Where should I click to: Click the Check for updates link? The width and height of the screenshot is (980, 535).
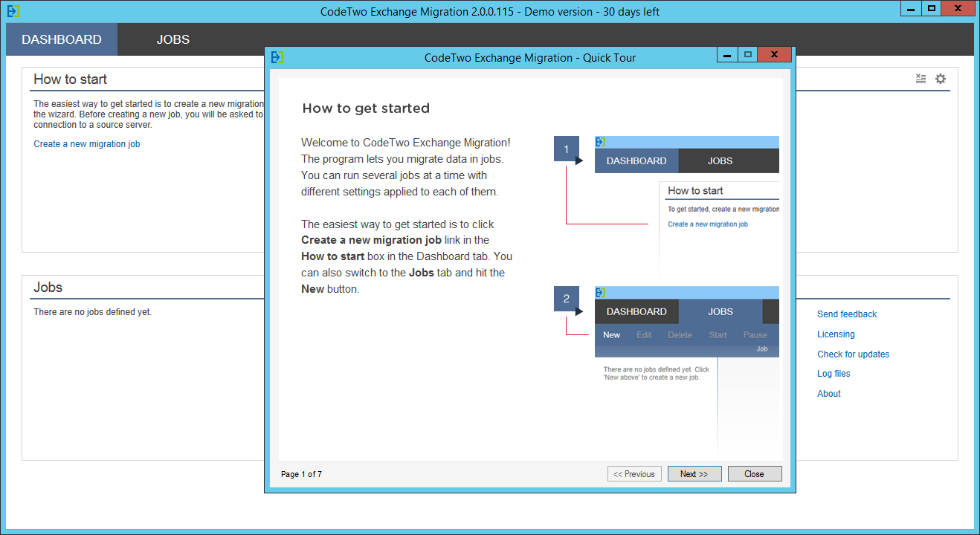[853, 354]
